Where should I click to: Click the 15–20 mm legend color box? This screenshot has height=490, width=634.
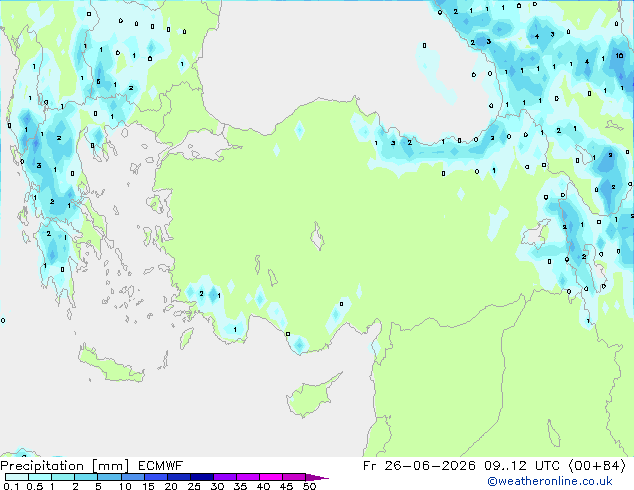[x=156, y=477]
